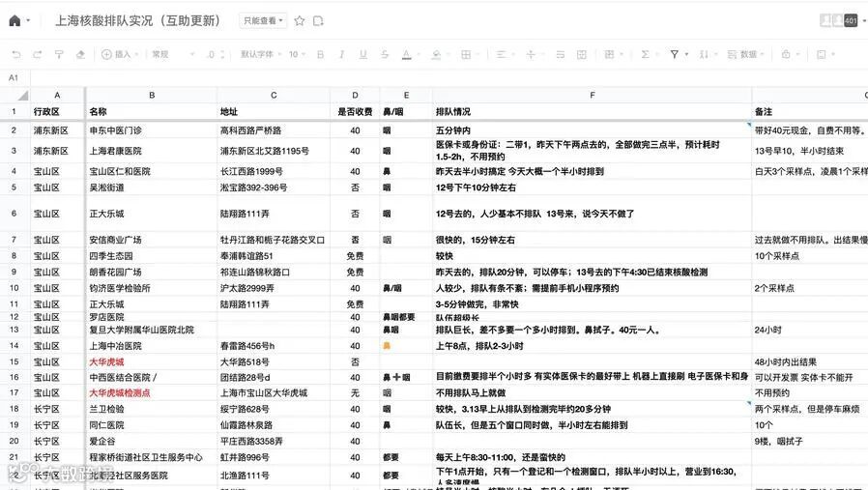Click the Redo arrow
The image size is (868, 490).
pos(37,54)
